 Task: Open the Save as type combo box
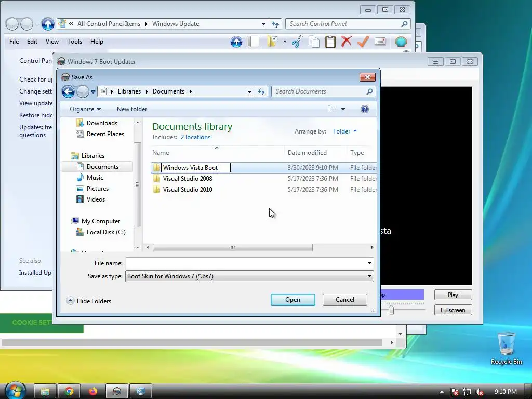pos(249,276)
